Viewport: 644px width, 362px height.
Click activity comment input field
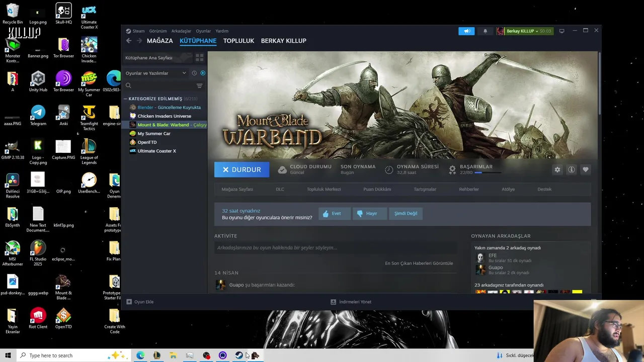(335, 247)
